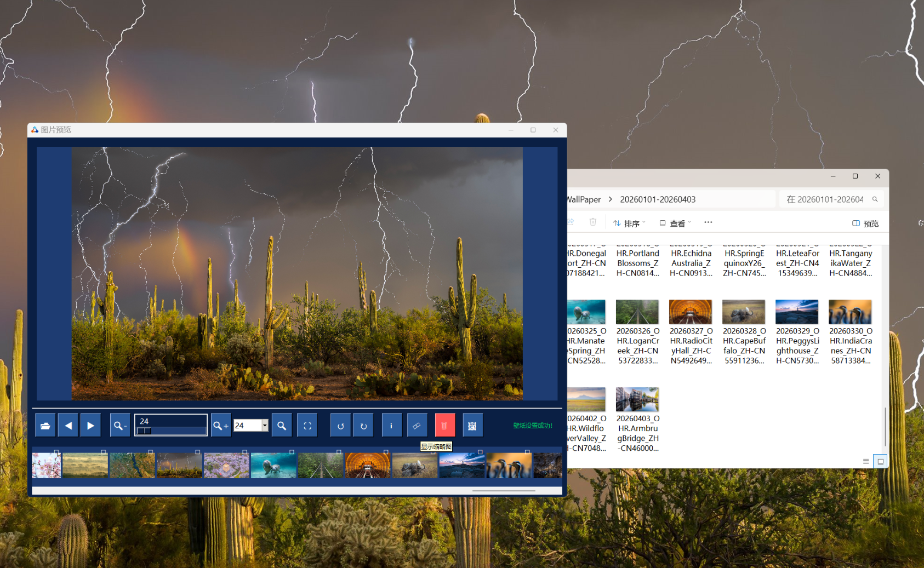Go to the previous image
Viewport: 924px width, 568px height.
[69, 426]
